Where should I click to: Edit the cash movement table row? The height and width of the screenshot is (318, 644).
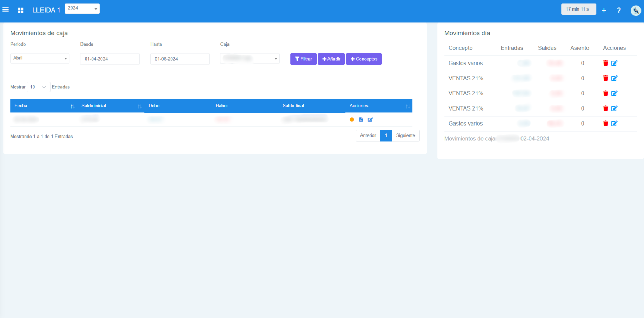click(x=370, y=120)
